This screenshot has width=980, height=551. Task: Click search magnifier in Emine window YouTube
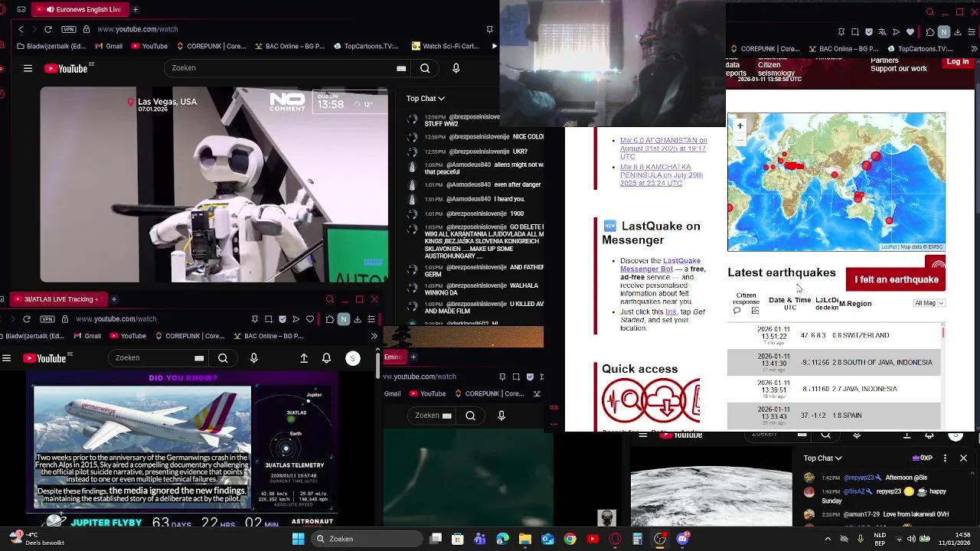[471, 416]
